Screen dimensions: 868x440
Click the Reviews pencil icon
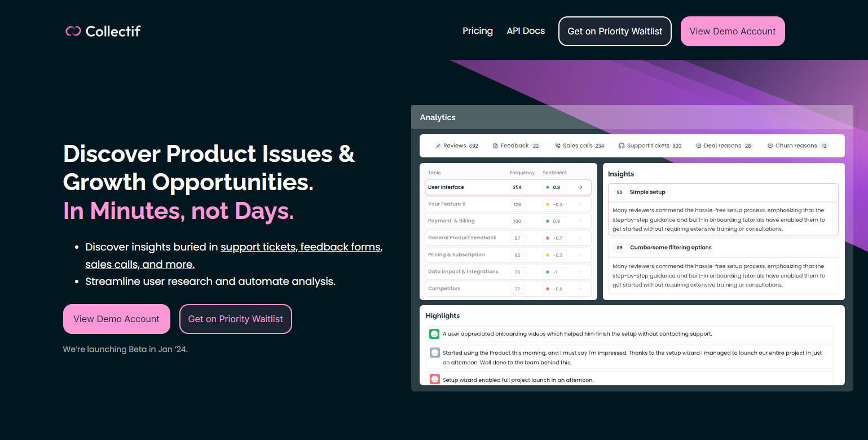(x=438, y=146)
